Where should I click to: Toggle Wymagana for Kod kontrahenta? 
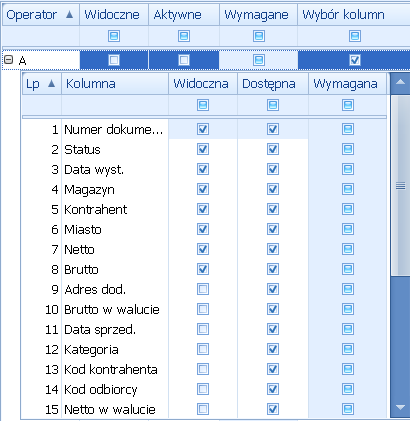tap(348, 369)
